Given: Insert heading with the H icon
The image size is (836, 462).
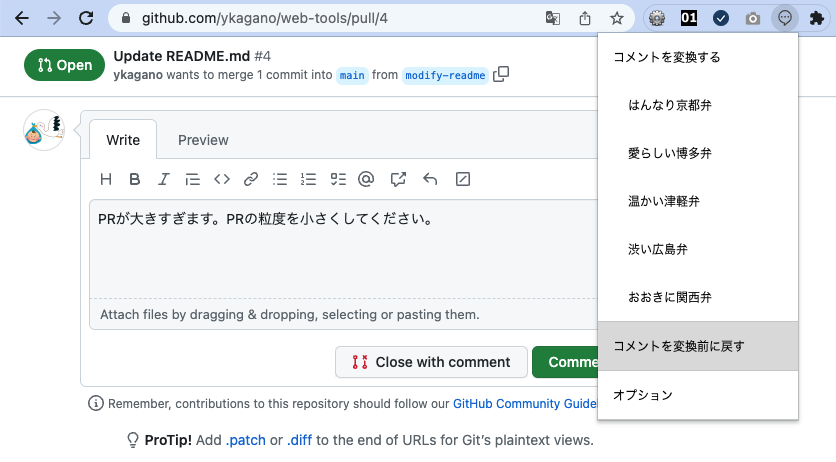Looking at the screenshot, I should (x=106, y=179).
